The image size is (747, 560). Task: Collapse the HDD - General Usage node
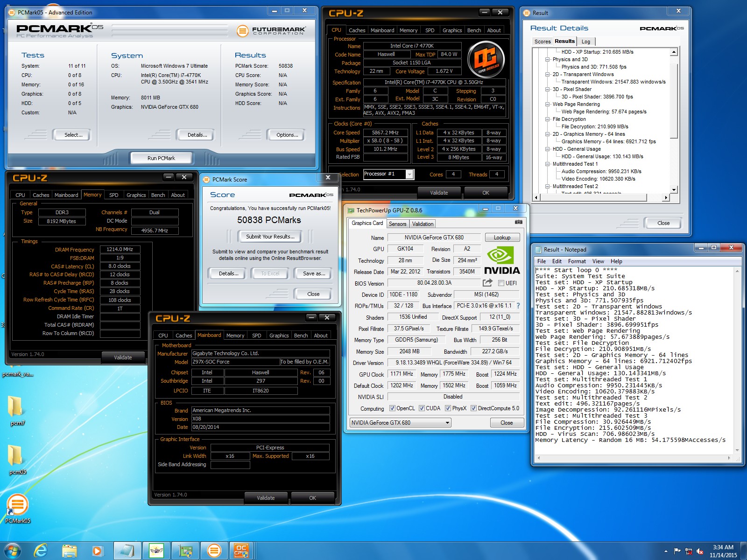[x=547, y=149]
